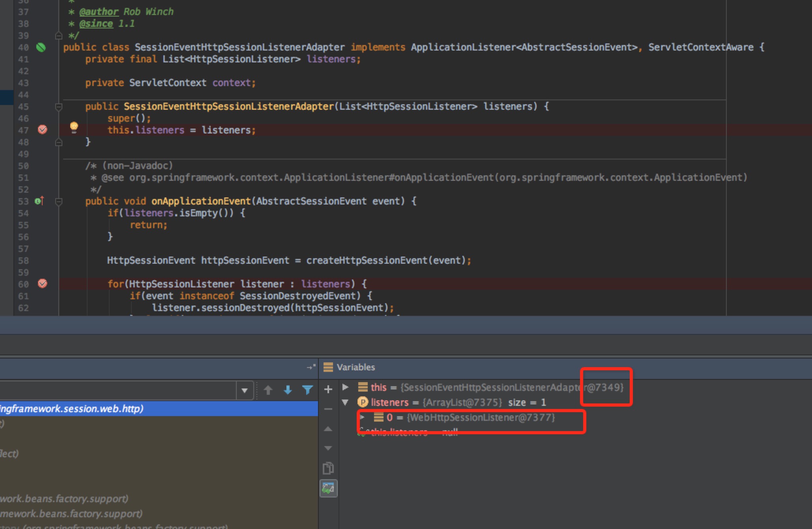This screenshot has height=529, width=812.
Task: Click the blue down-arrow next frame icon
Action: [x=288, y=390]
